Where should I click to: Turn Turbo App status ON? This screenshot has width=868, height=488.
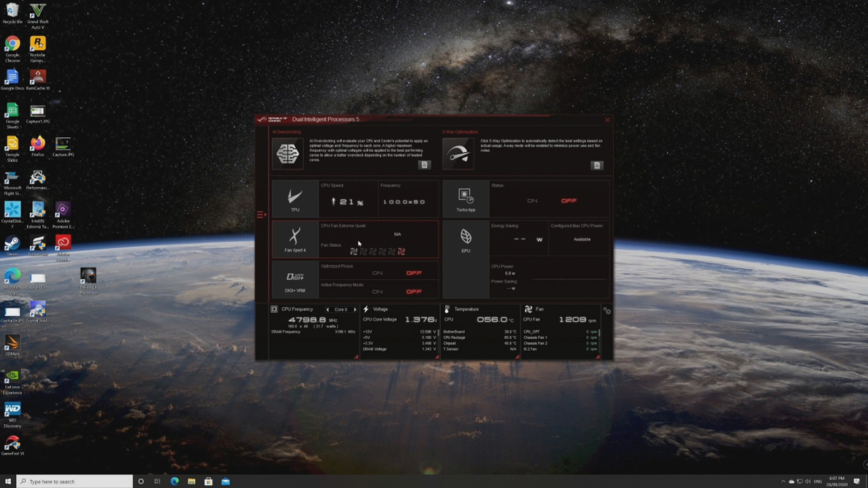[532, 201]
